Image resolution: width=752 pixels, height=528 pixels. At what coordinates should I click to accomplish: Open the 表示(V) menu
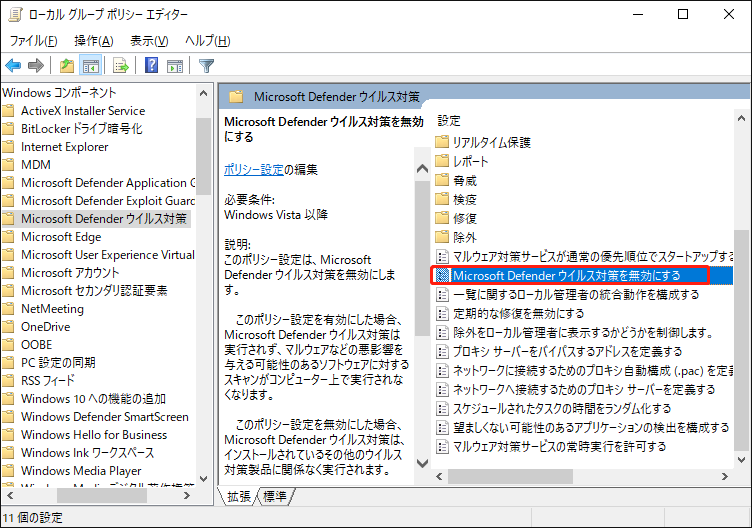point(149,41)
